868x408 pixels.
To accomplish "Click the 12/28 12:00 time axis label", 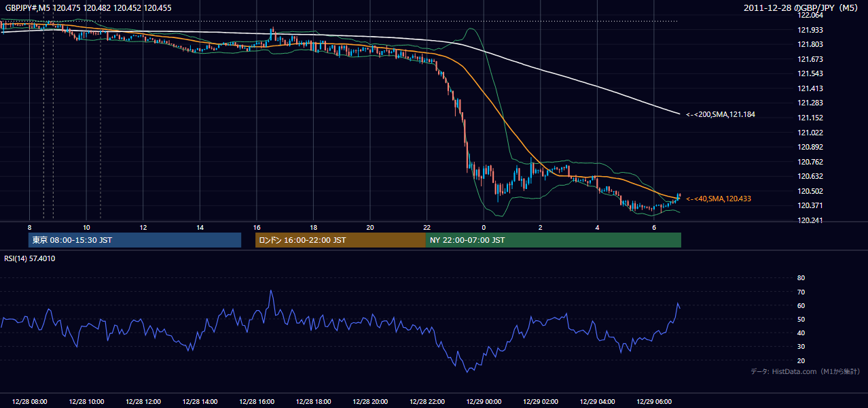I will [x=143, y=402].
